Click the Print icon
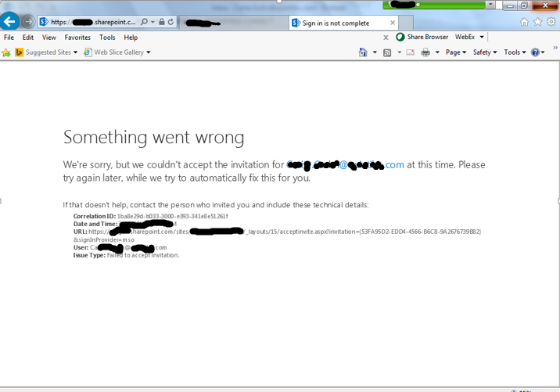 425,53
